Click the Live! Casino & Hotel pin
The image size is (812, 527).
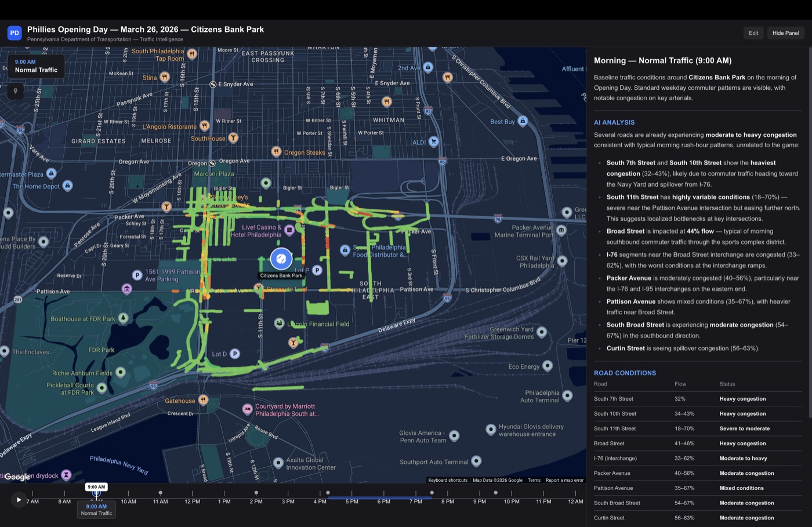click(x=289, y=230)
